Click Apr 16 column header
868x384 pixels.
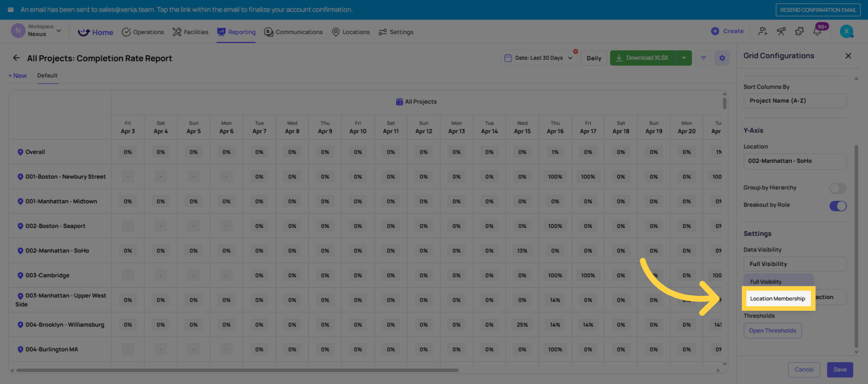point(555,128)
